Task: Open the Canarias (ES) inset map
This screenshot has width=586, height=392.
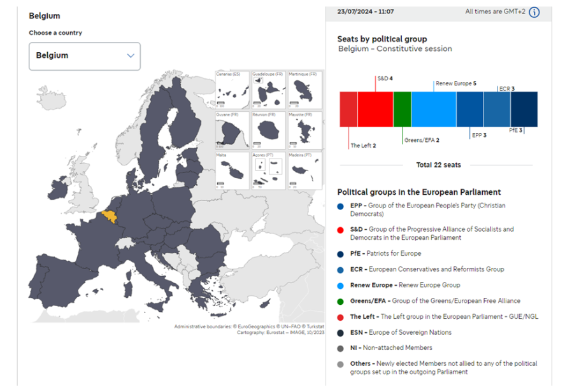Action: 232,90
